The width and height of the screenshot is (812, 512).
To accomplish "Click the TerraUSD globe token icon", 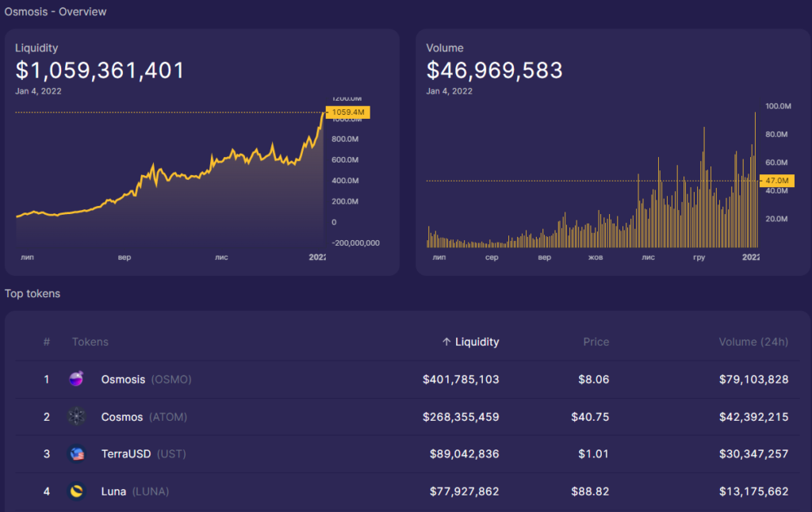I will point(76,453).
